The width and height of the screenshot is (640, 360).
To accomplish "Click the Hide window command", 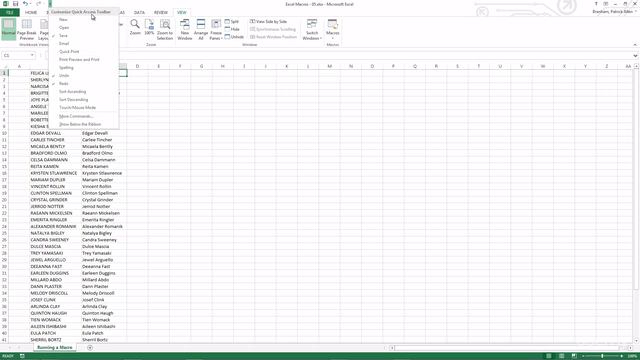I will coord(232,29).
